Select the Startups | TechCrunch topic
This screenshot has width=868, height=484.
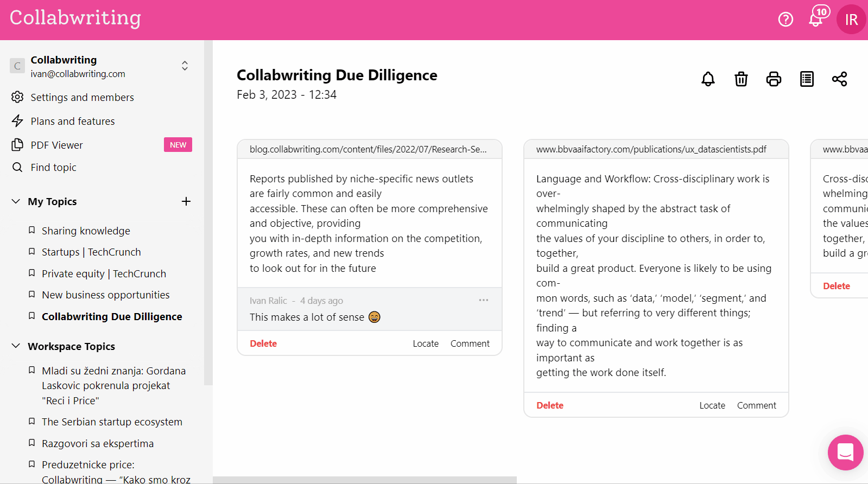(x=91, y=252)
